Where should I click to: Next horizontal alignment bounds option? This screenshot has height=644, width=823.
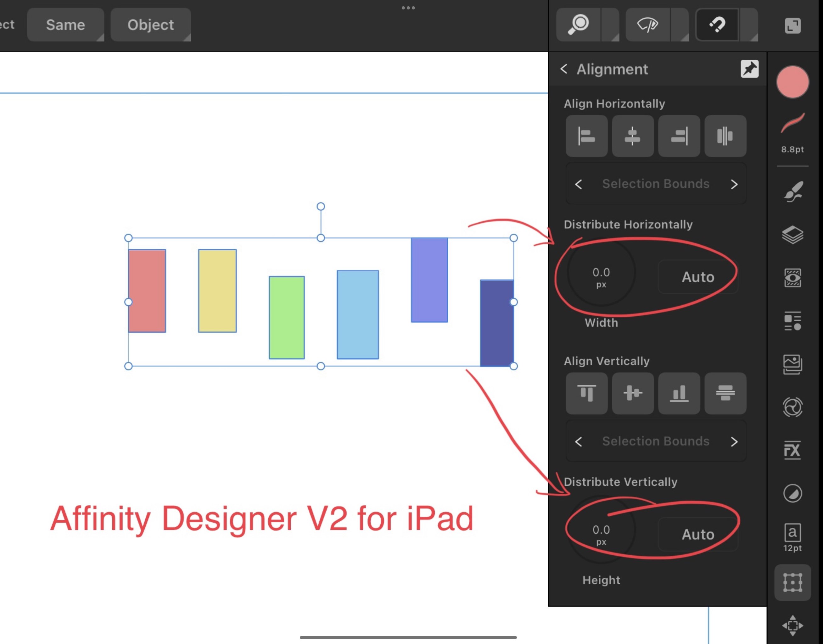(734, 184)
